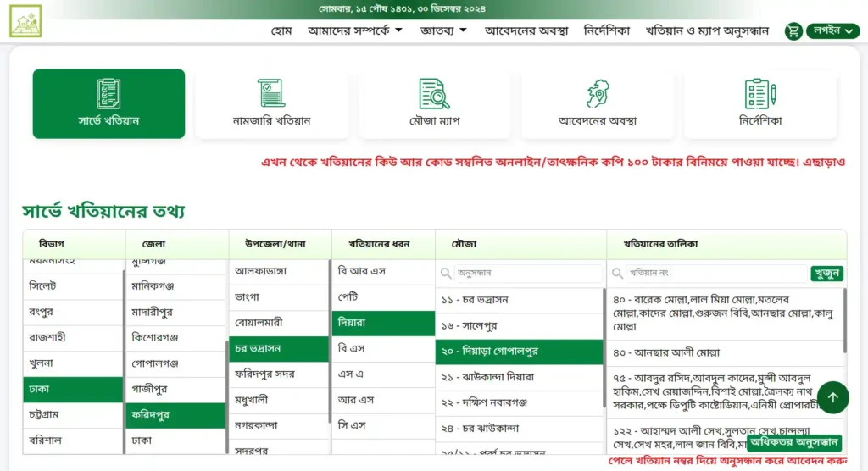Select mouza ২১ - ঝাউকান্দা দিয়ারা
Viewport: 868px width, 471px height.
point(520,377)
